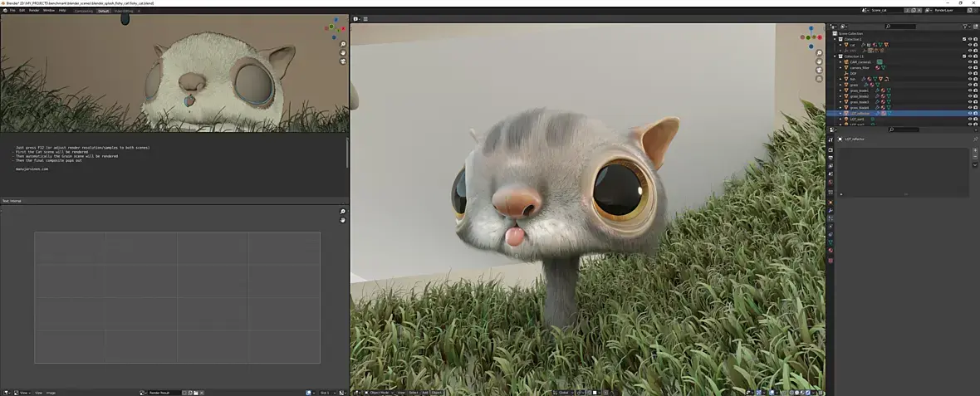Click the Blender logo icon in top bar
The height and width of the screenshot is (396, 980).
tap(4, 11)
